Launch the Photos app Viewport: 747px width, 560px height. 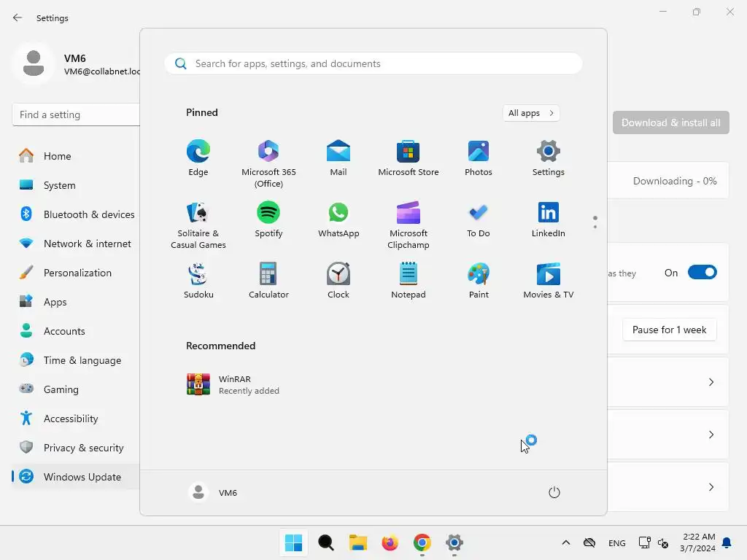click(479, 158)
